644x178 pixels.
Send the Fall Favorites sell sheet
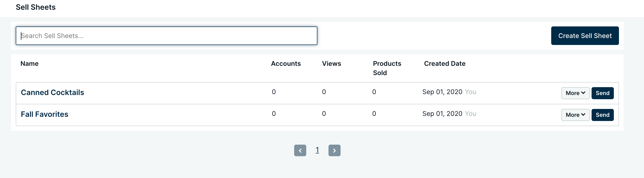[x=602, y=115]
